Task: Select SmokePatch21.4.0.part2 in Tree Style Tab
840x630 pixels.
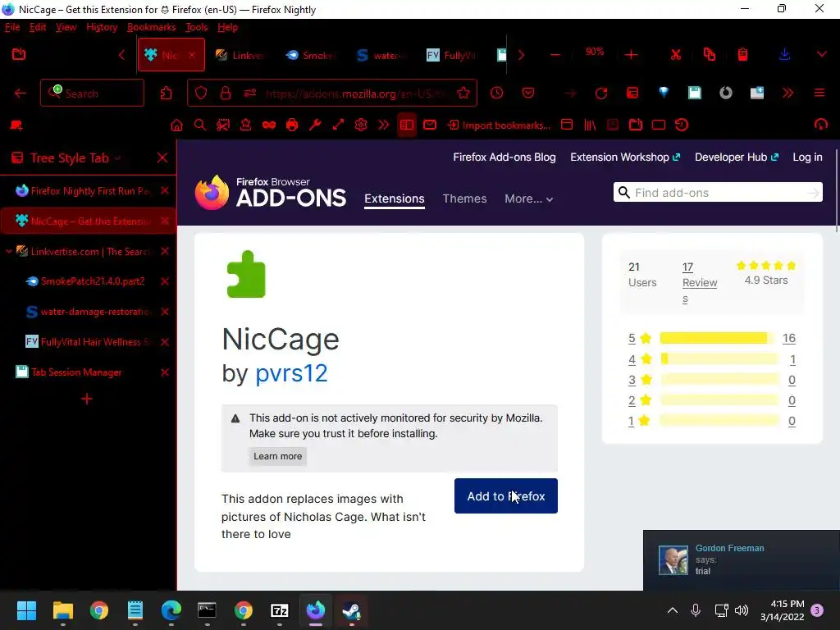Action: pos(93,281)
